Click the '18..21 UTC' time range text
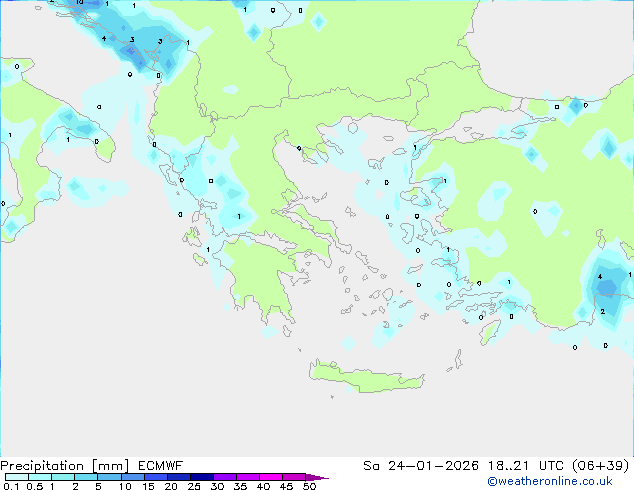 525,466
